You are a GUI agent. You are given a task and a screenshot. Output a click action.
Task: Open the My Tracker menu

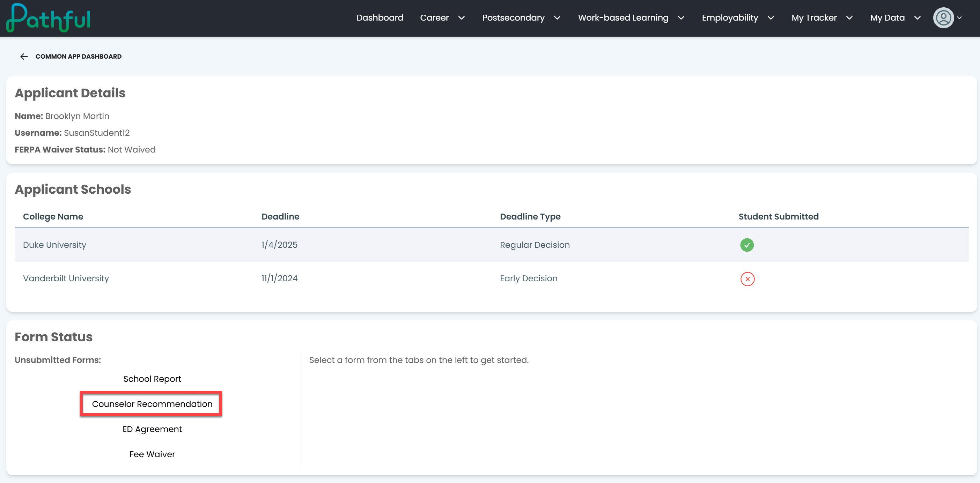(x=814, y=18)
